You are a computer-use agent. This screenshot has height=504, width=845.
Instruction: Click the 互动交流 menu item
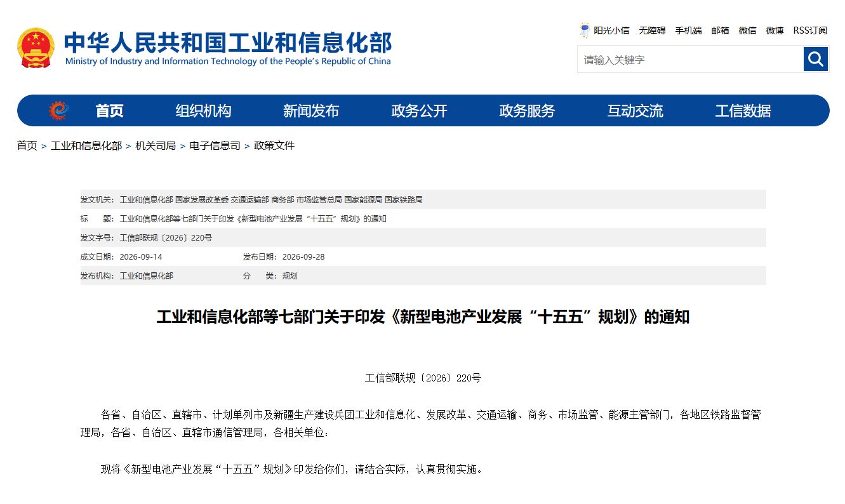pyautogui.click(x=635, y=111)
